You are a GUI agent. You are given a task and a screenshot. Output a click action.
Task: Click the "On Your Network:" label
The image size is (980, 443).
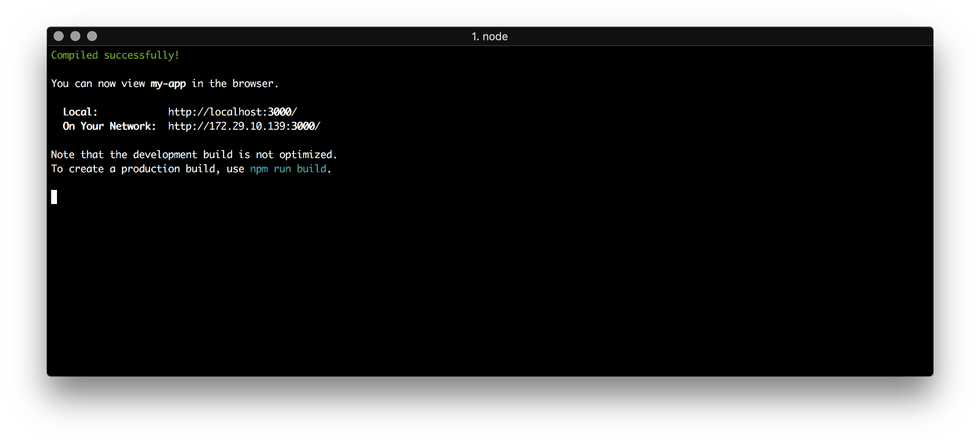(x=109, y=126)
